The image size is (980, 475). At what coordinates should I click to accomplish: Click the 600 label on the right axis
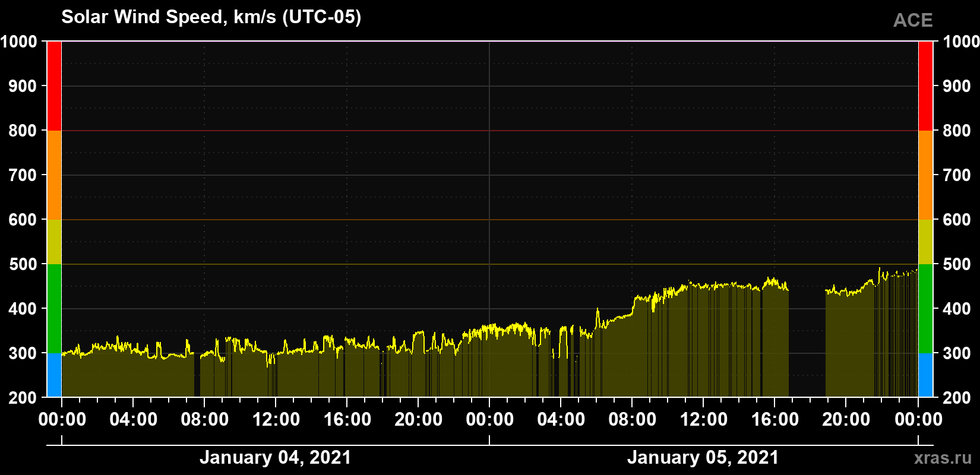(957, 220)
